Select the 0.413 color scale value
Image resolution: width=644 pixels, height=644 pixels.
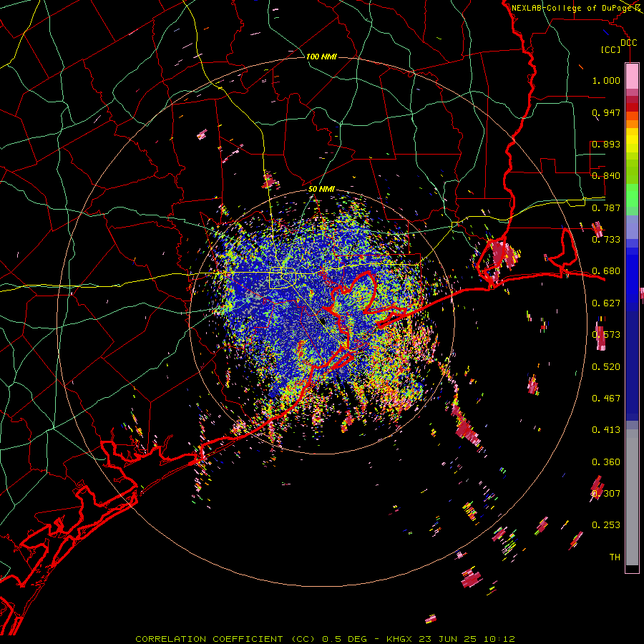606,430
